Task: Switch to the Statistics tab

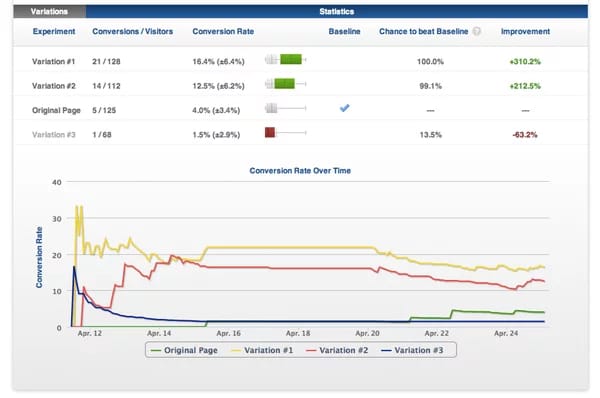Action: (x=337, y=11)
